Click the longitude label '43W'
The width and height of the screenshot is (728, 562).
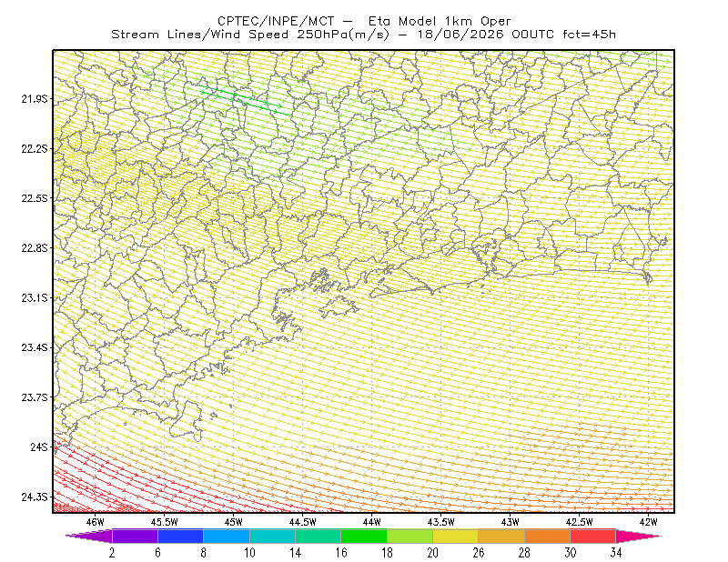[511, 522]
